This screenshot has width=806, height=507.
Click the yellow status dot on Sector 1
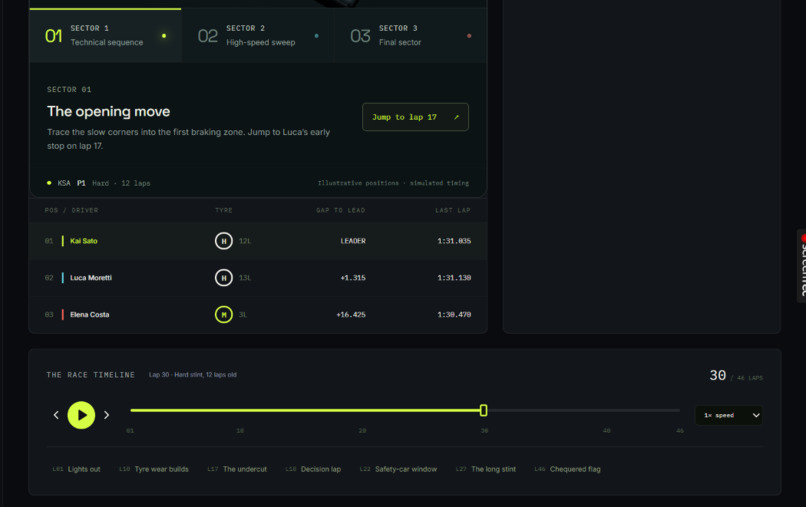(164, 36)
